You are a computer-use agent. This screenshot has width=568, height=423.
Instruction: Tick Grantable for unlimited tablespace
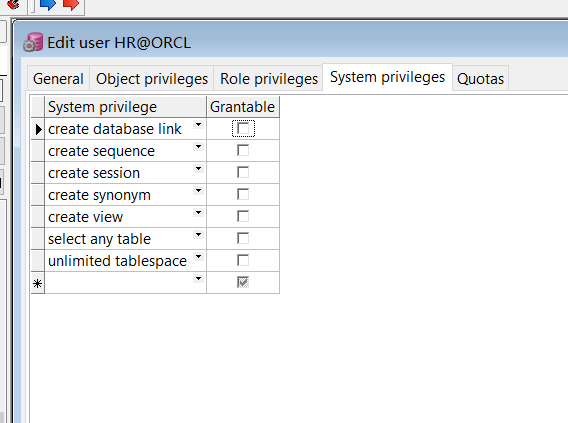243,260
